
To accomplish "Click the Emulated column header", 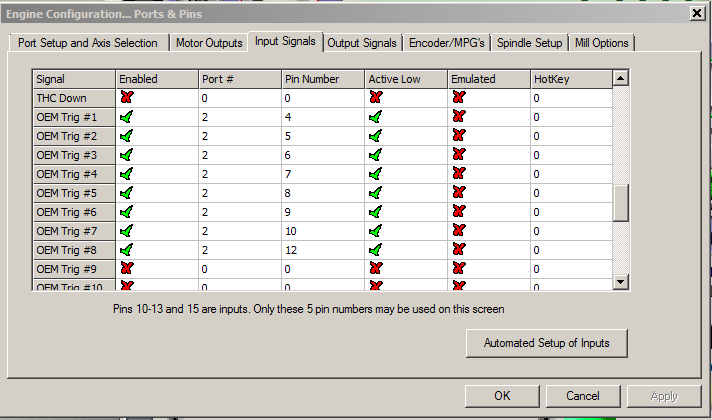I will pyautogui.click(x=489, y=79).
